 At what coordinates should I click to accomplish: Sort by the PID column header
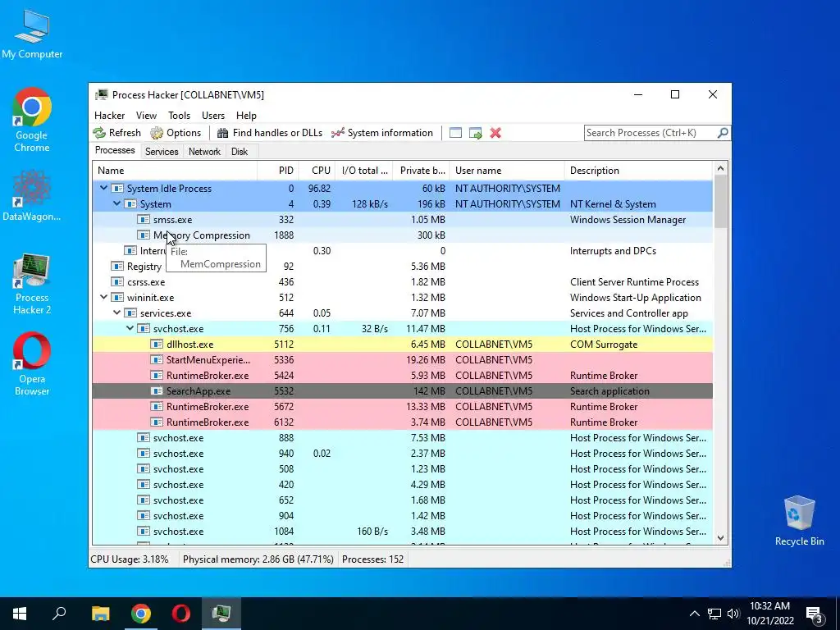(x=278, y=171)
